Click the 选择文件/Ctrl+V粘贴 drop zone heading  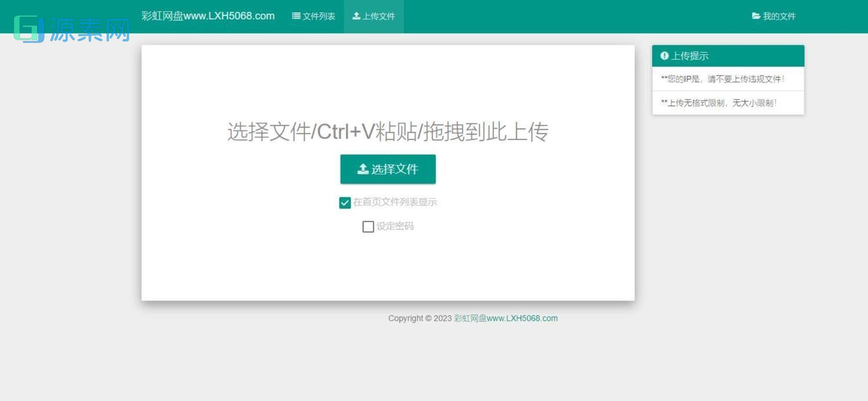pos(388,131)
